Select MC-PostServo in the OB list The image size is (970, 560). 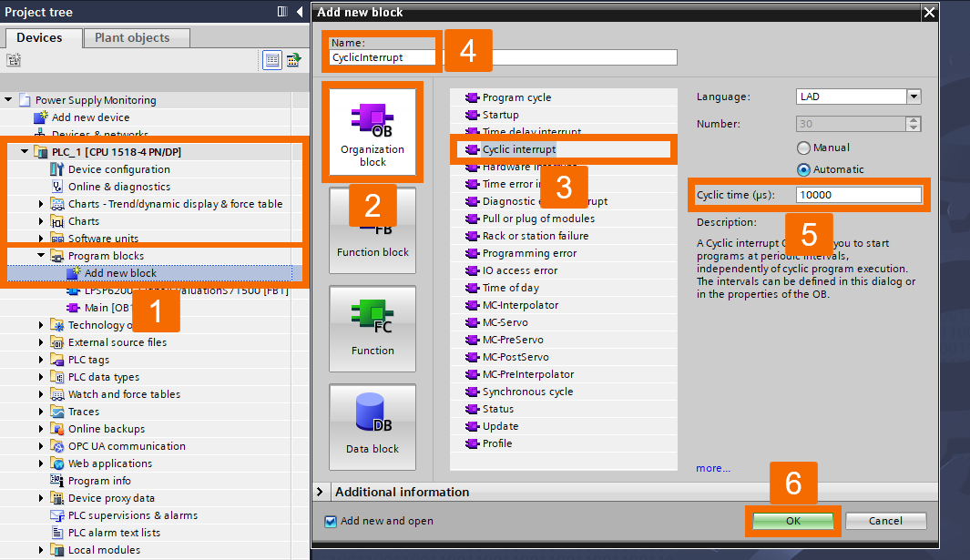point(516,357)
